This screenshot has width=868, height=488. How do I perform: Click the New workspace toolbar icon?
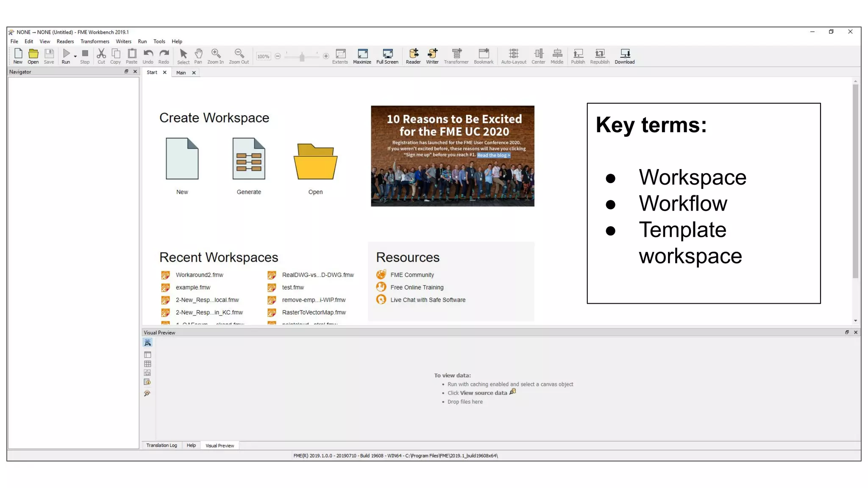[x=18, y=56]
